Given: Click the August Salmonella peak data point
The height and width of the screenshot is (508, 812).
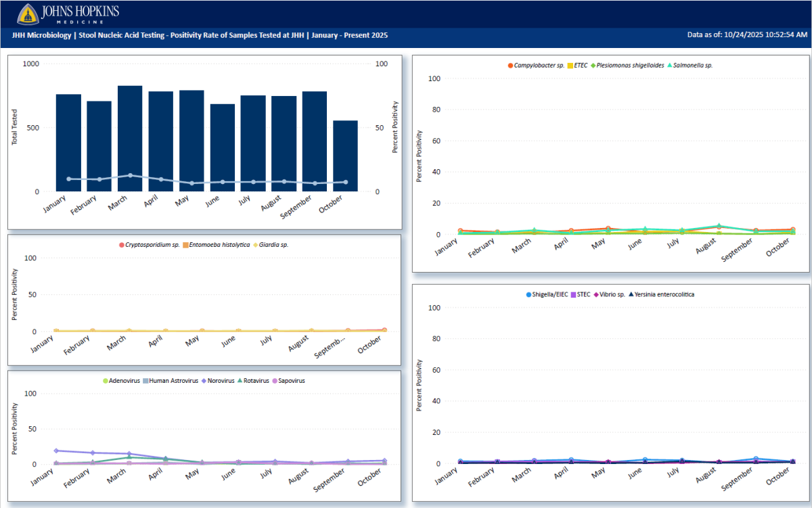Looking at the screenshot, I should click(x=720, y=226).
